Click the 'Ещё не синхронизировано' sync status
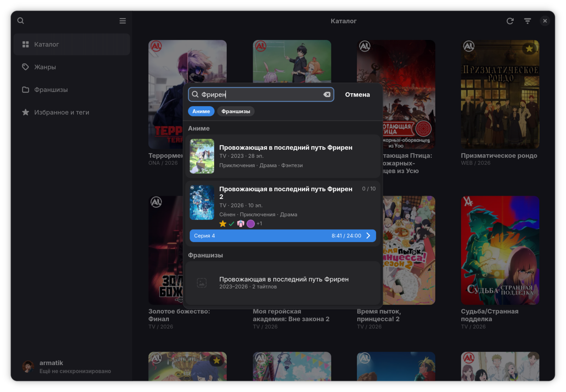Image resolution: width=566 pixels, height=392 pixels. [75, 371]
